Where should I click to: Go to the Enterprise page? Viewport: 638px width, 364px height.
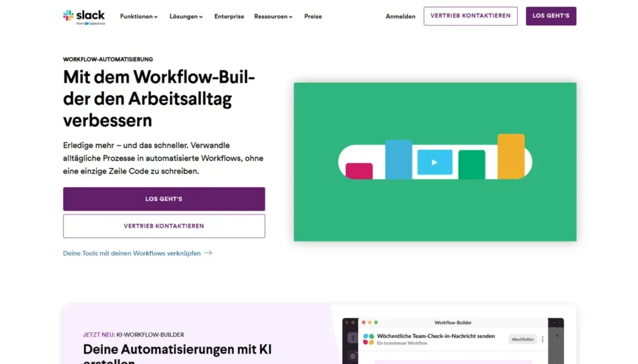click(229, 17)
